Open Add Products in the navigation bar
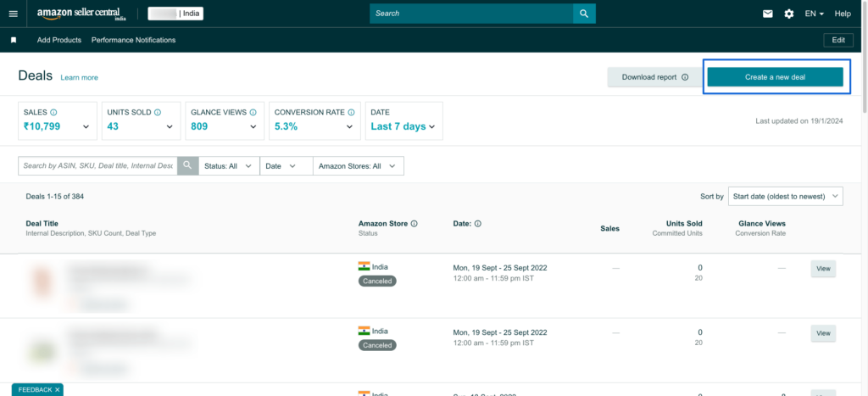The width and height of the screenshot is (868, 396). click(59, 40)
